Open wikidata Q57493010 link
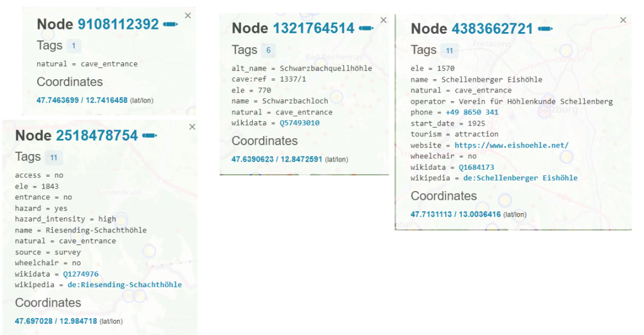 (x=300, y=123)
